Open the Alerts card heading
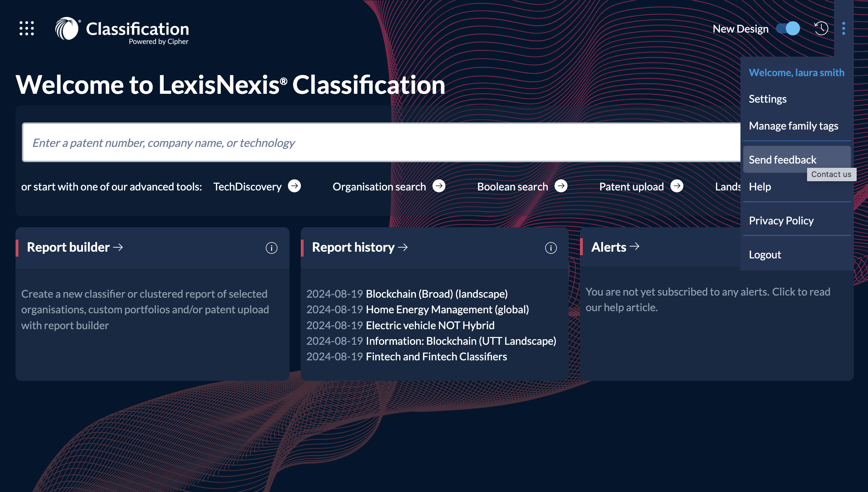 coord(615,247)
